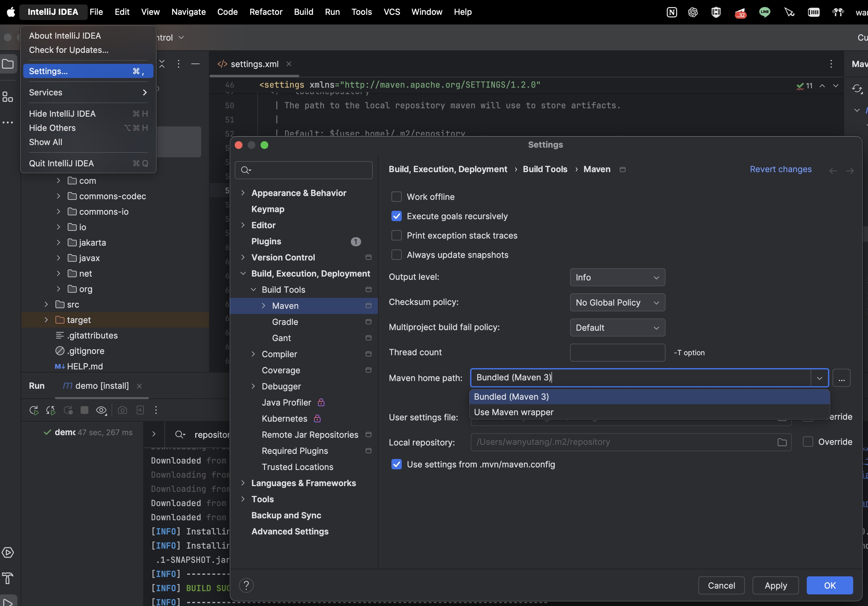Viewport: 868px width, 606px height.
Task: Close the settings.xml tab
Action: 289,64
